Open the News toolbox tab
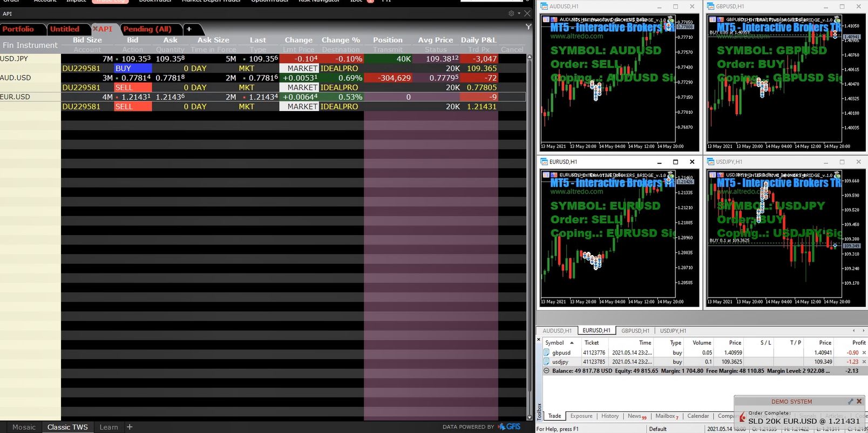 tap(636, 416)
